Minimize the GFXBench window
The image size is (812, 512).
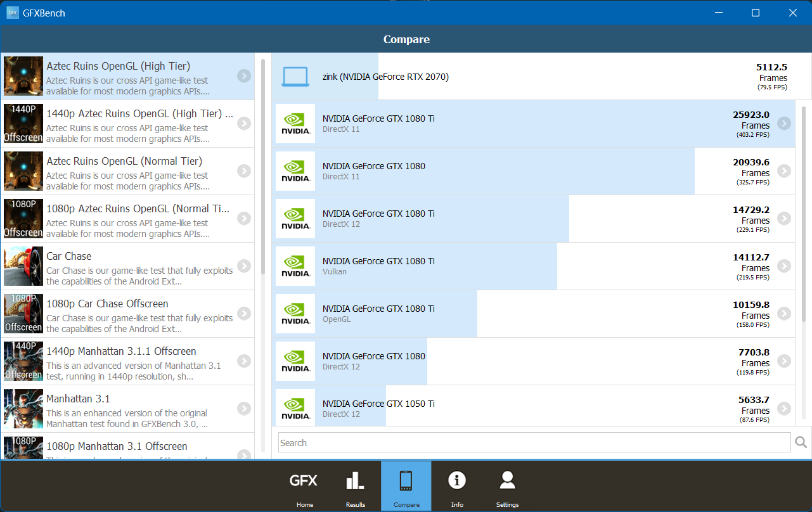(719, 13)
